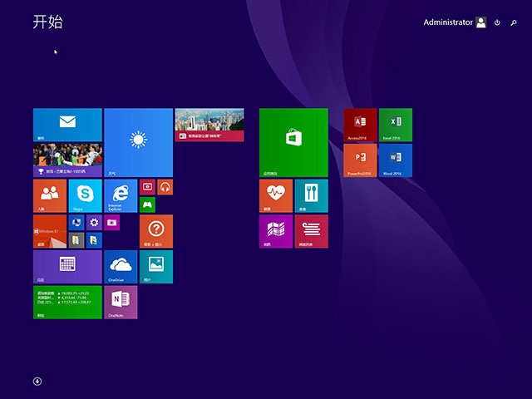Screen dimensions: 532x399
Task: Open the PC Settings gear tile
Action: [94, 223]
